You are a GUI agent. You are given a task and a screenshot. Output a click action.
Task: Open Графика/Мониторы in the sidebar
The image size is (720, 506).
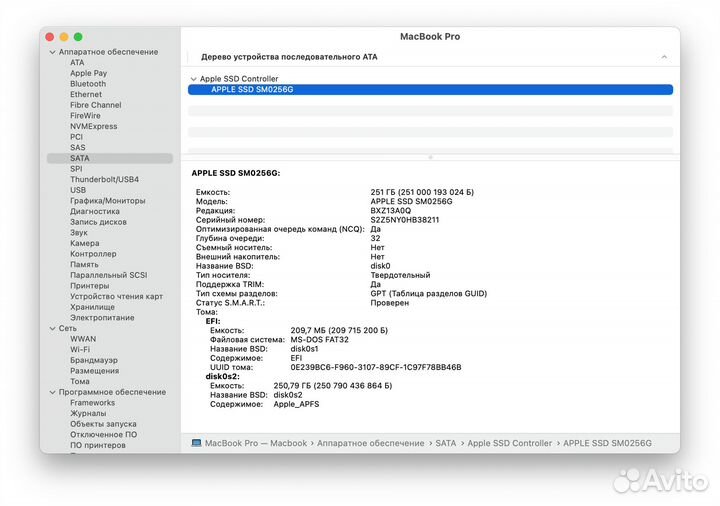pos(107,201)
